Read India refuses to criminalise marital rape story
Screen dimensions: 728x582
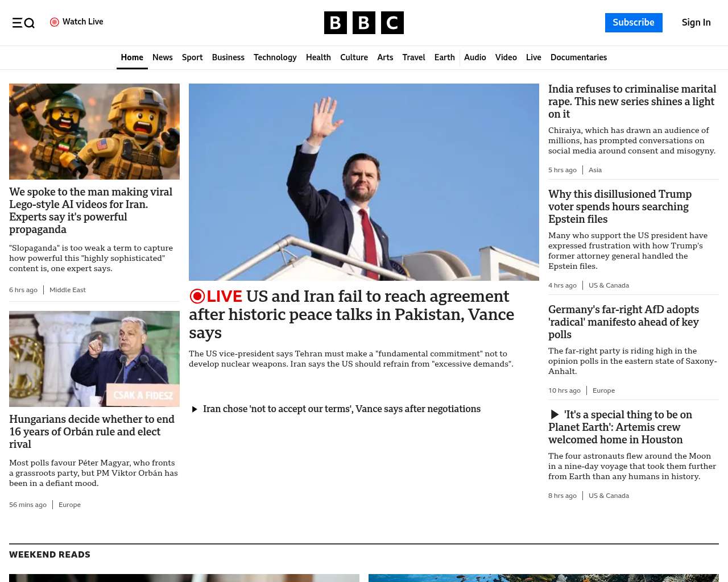tap(632, 102)
